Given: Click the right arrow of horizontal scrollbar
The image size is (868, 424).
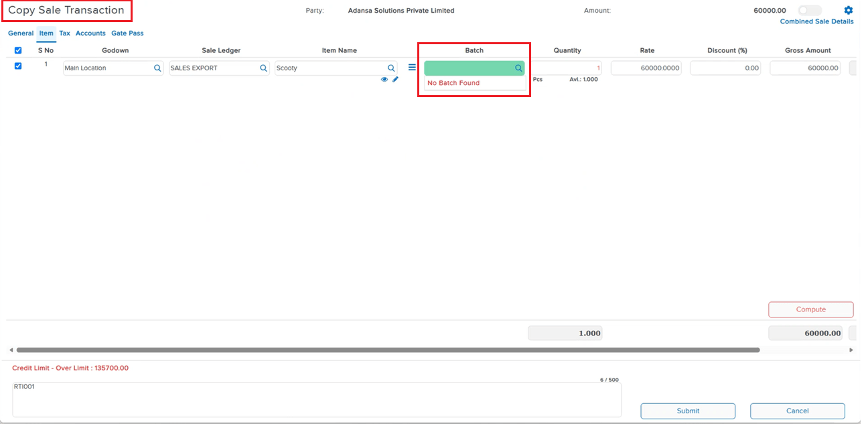Looking at the screenshot, I should click(851, 350).
